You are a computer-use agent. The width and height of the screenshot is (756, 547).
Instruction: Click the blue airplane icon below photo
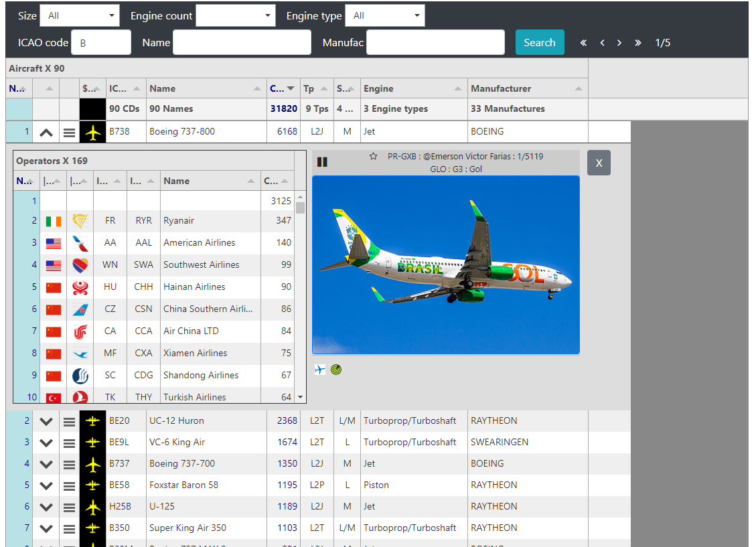coord(319,370)
